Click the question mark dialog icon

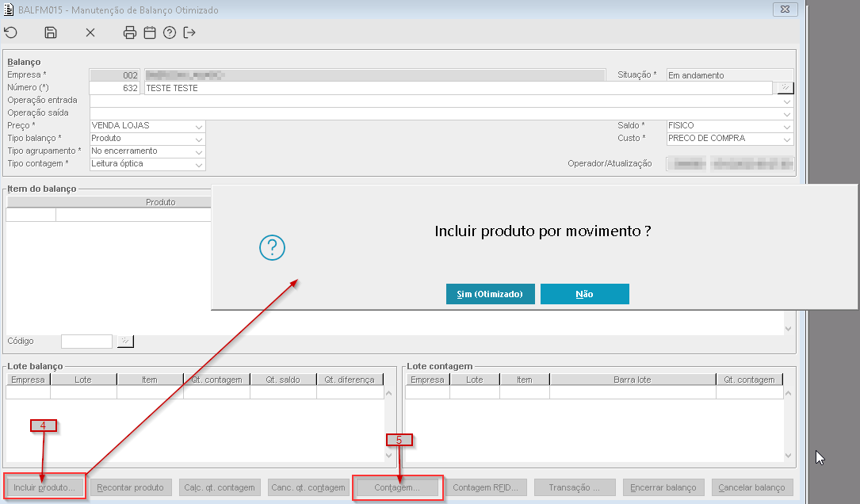coord(272,247)
